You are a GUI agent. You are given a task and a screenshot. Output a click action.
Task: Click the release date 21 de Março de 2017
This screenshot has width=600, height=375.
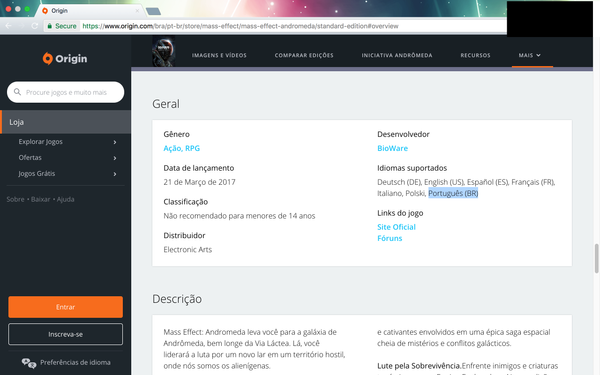[199, 182]
